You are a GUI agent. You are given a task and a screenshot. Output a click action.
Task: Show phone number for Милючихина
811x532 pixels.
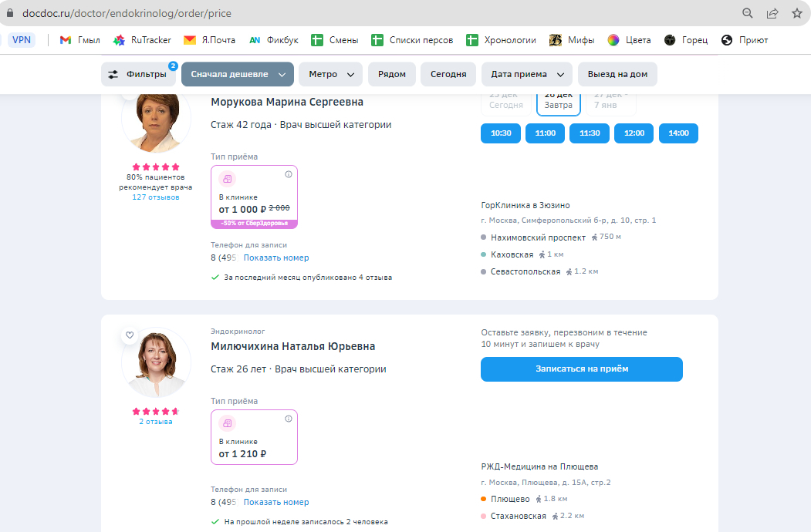[276, 502]
